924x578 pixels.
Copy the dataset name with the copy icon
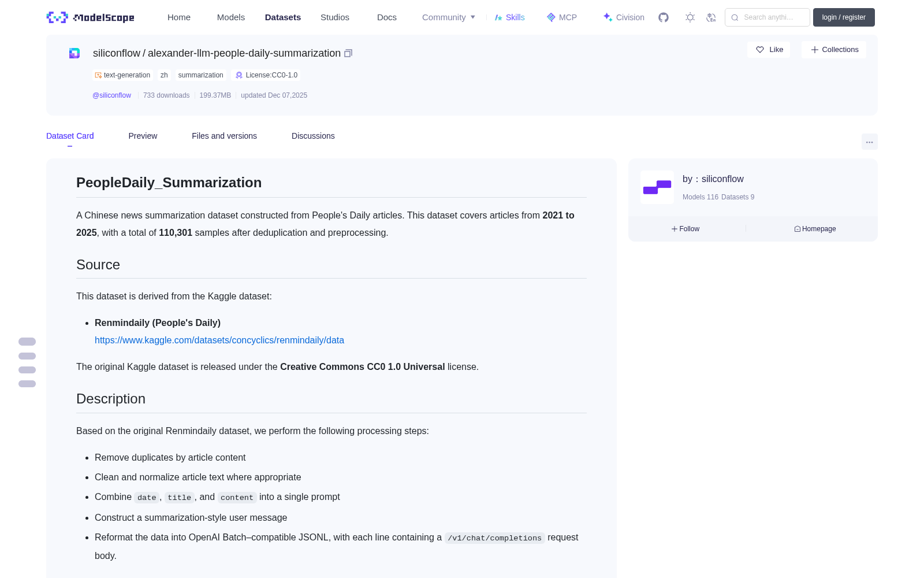pyautogui.click(x=348, y=53)
